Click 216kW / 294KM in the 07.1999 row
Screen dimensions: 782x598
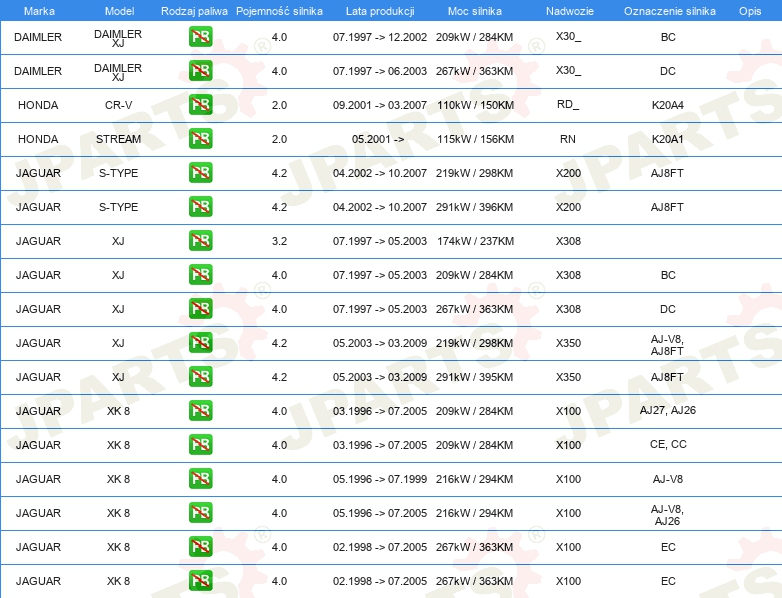pyautogui.click(x=475, y=479)
